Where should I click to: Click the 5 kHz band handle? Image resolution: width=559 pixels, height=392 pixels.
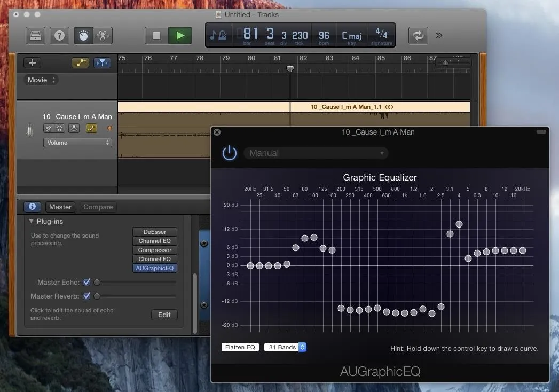[x=468, y=258]
